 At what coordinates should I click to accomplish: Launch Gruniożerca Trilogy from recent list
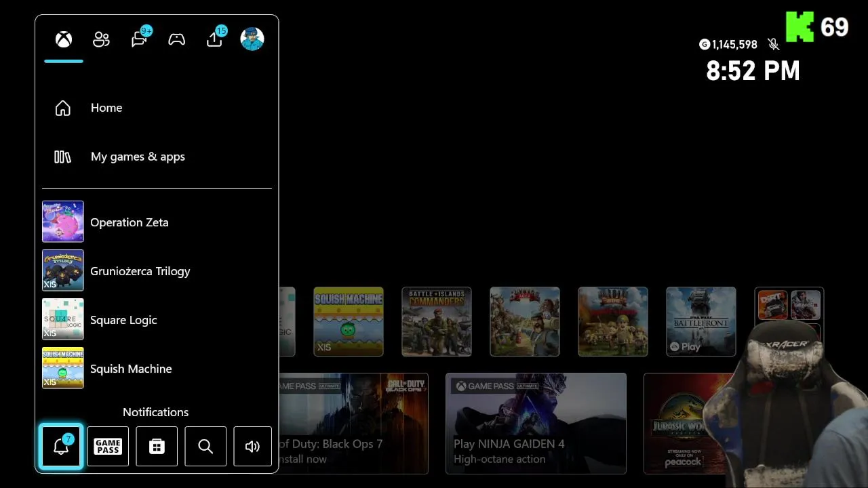click(x=157, y=270)
